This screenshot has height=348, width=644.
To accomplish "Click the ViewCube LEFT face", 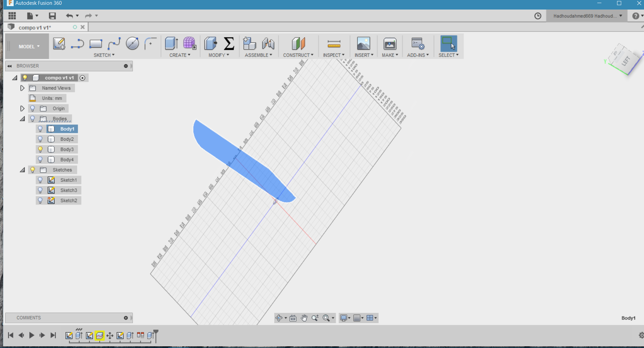I will click(x=625, y=61).
